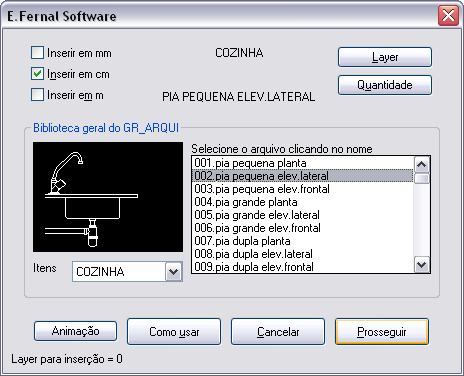Click the sink preview thumbnail
Viewport: 464px width, 376px height.
click(x=108, y=197)
